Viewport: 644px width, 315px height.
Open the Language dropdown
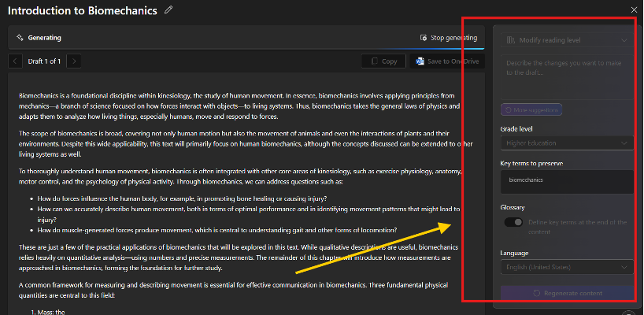click(x=567, y=267)
